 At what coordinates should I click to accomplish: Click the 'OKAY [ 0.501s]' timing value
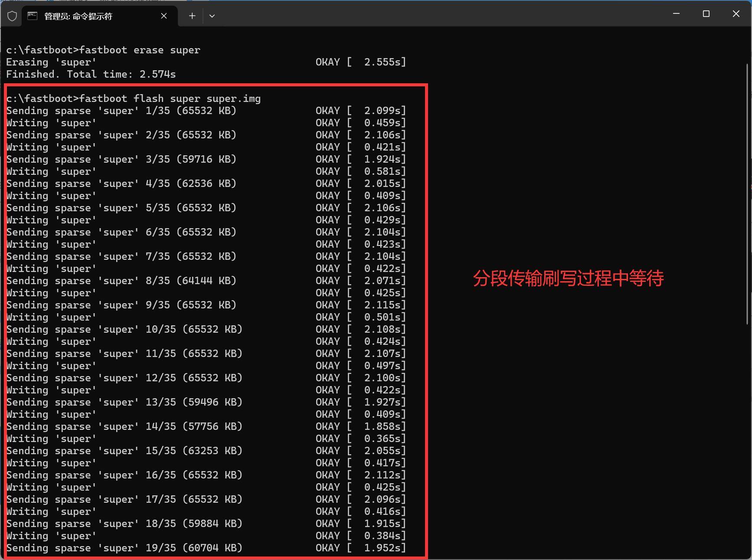361,317
